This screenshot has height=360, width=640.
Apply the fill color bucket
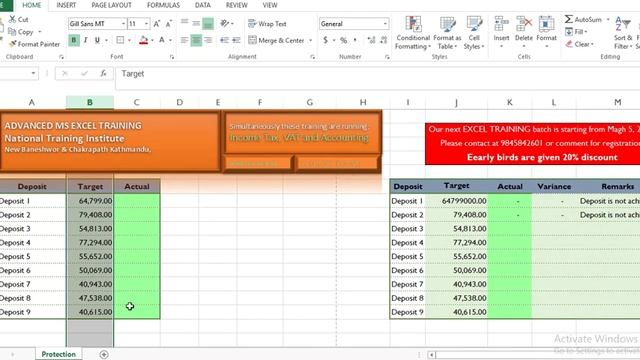tap(143, 40)
